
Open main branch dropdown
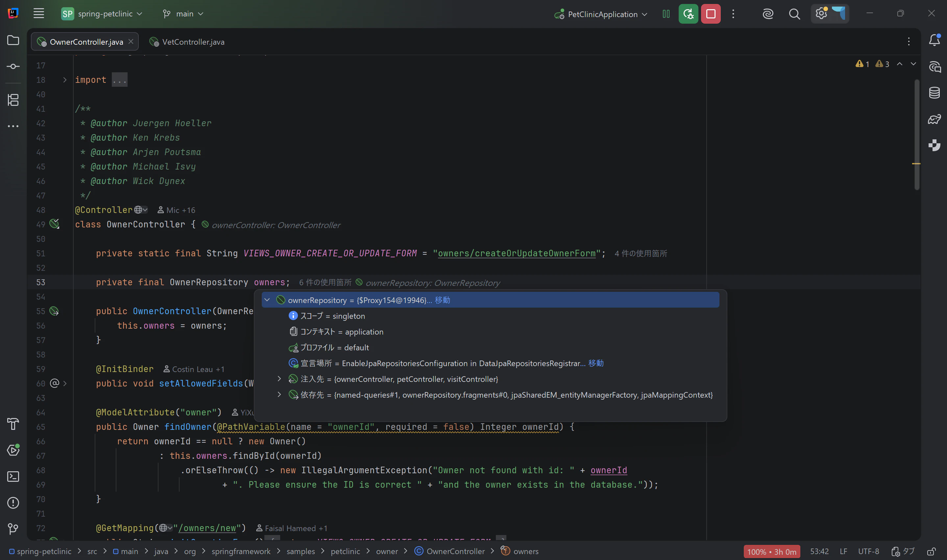coord(183,14)
